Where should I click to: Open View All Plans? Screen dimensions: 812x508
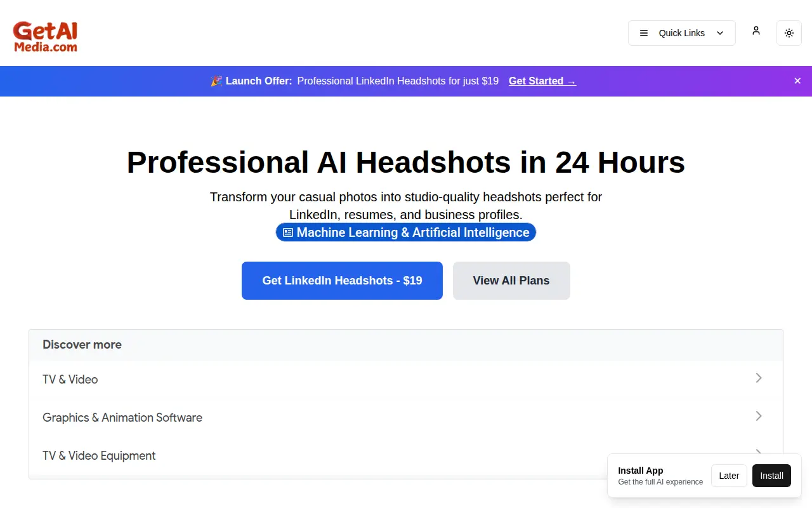pyautogui.click(x=511, y=281)
